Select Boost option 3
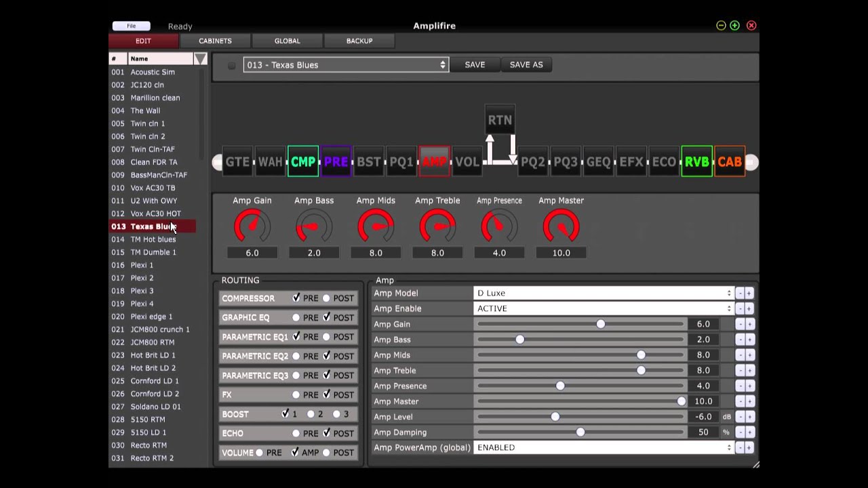868x488 pixels. click(336, 414)
